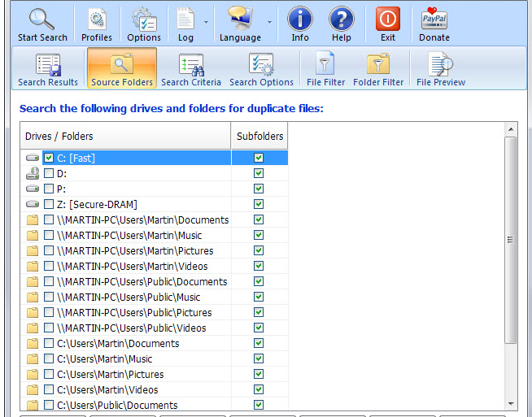Select the C:\Users\Public\Documents row text

[117, 405]
